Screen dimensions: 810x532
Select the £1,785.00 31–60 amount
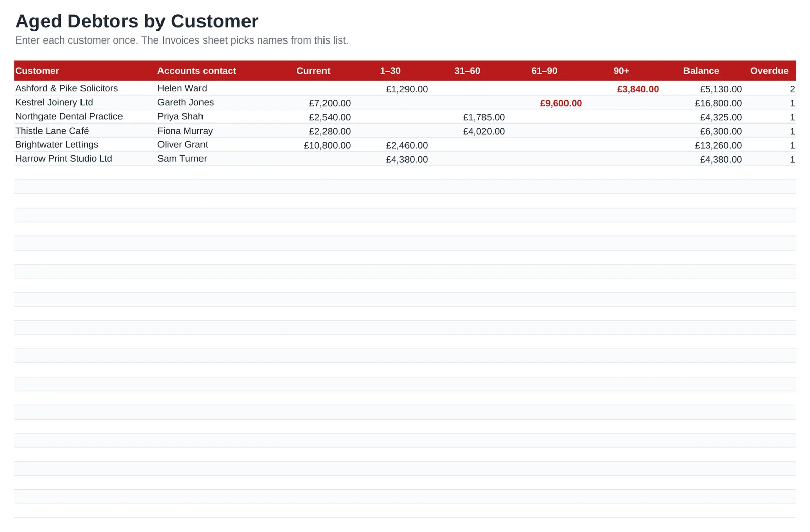click(484, 117)
